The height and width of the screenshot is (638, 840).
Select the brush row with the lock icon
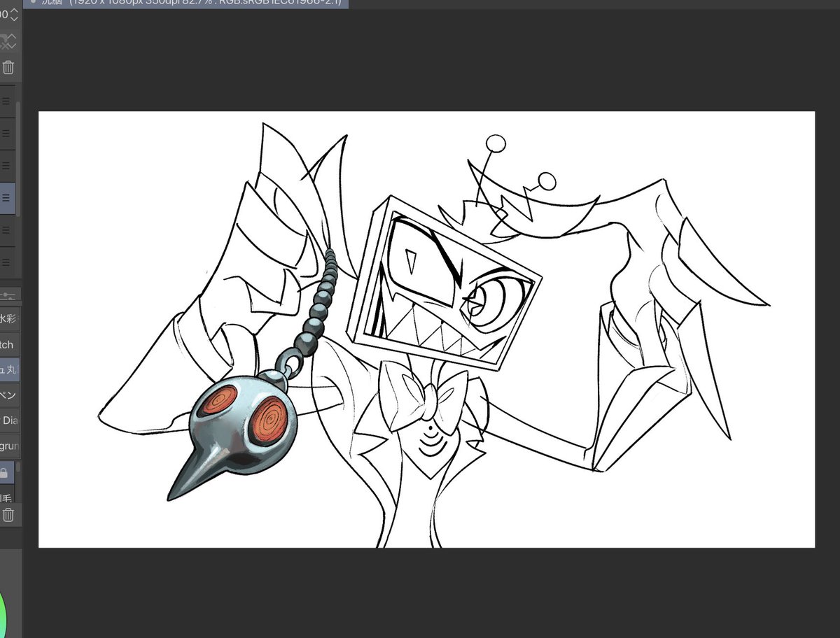6,473
